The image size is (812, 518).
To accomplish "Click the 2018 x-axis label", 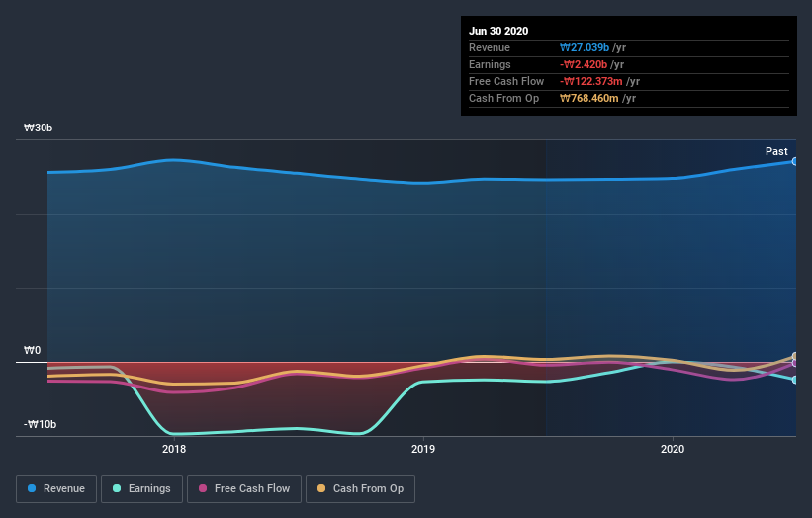I will click(174, 449).
